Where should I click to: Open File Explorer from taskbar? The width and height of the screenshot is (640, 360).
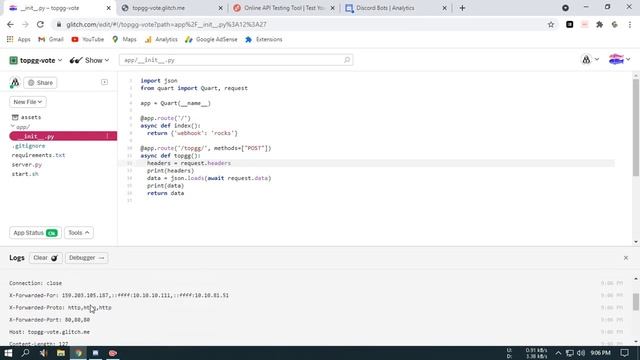(x=61, y=353)
